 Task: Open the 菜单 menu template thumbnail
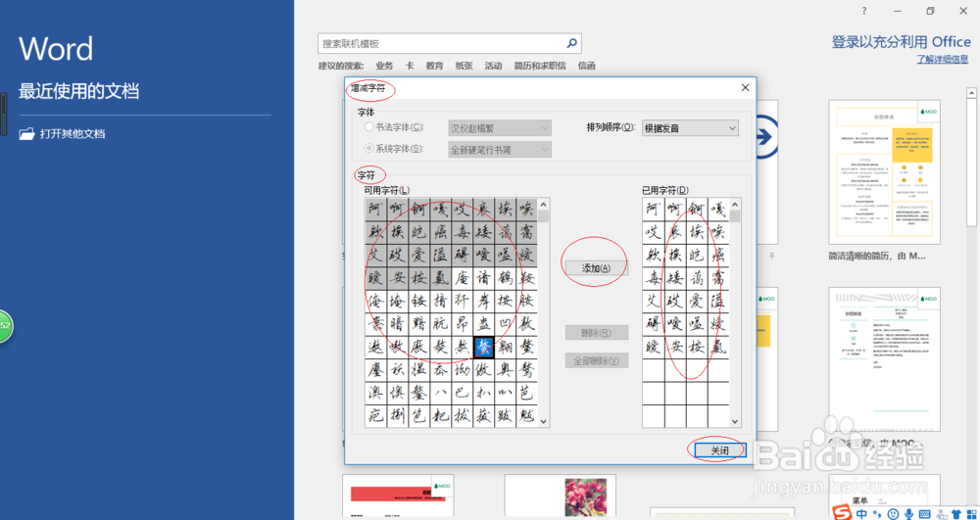coord(884,496)
